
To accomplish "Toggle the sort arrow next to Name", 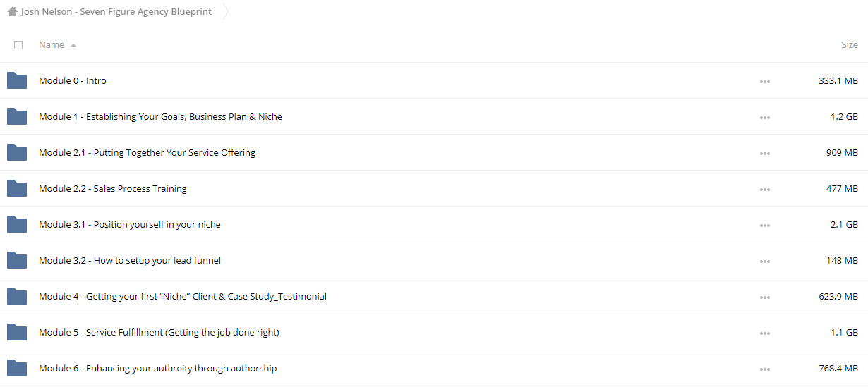I will (x=73, y=45).
